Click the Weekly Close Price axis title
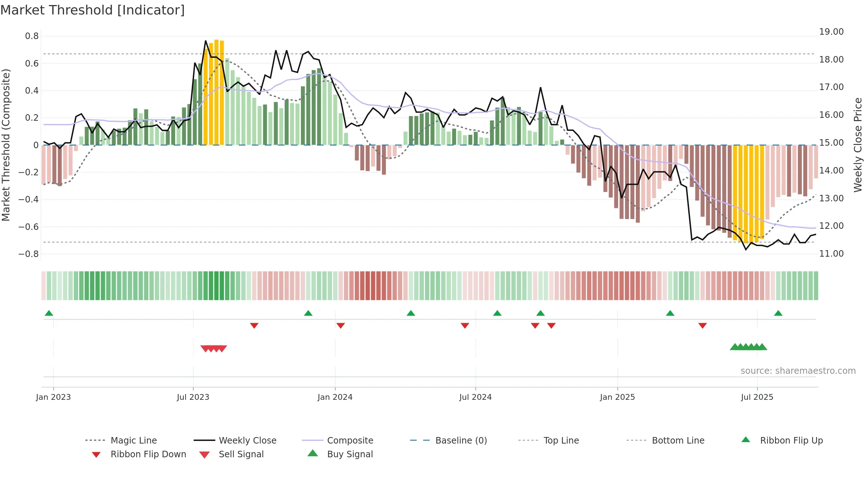 (858, 145)
